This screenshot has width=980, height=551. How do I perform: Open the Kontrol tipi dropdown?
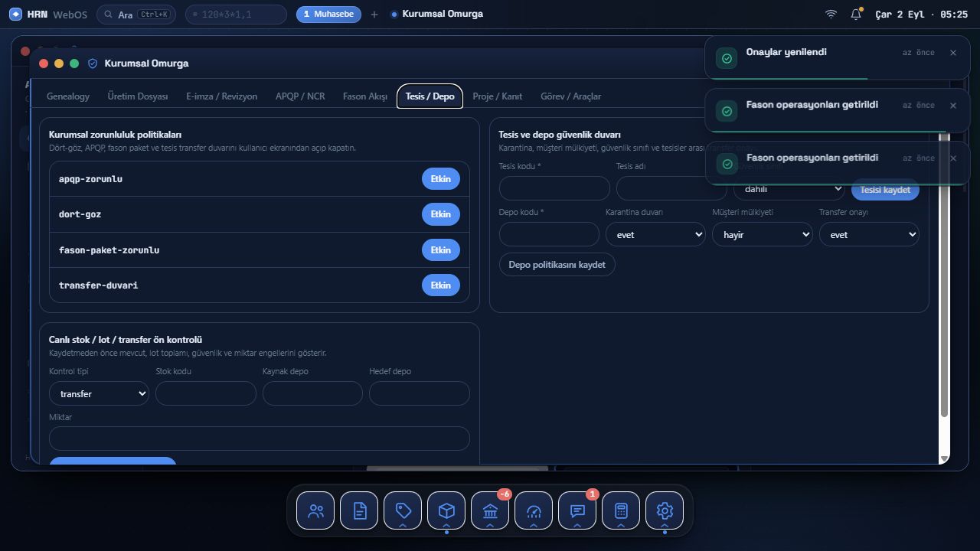point(99,393)
